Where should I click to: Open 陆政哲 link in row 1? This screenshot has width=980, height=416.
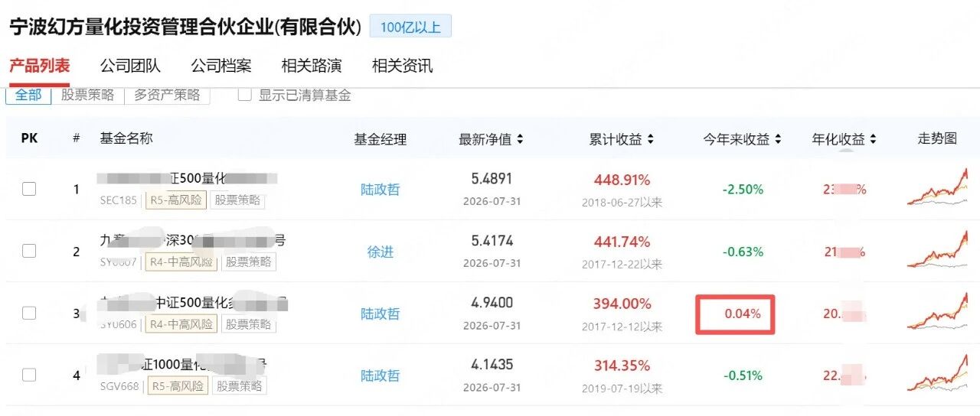point(381,189)
